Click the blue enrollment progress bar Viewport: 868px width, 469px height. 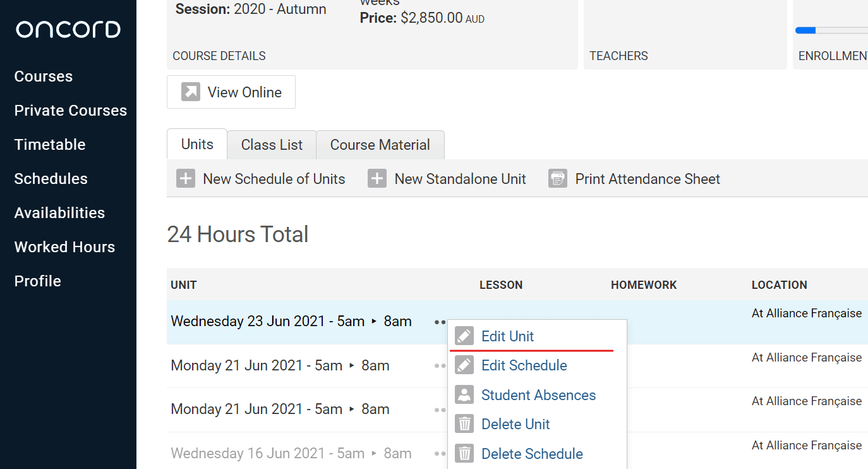point(805,30)
